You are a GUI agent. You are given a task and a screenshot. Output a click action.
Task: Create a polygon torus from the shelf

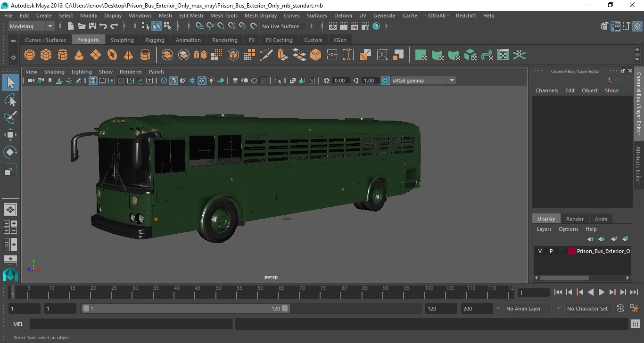click(112, 55)
